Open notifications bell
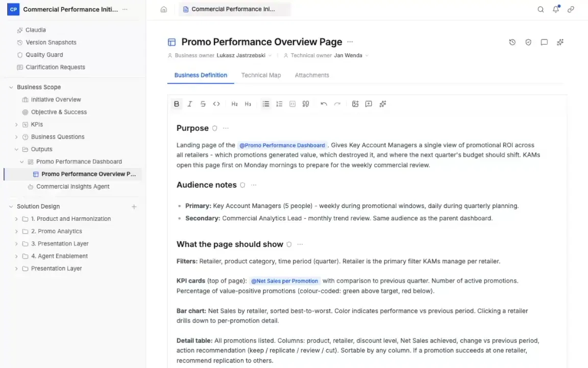588x368 pixels. [556, 9]
